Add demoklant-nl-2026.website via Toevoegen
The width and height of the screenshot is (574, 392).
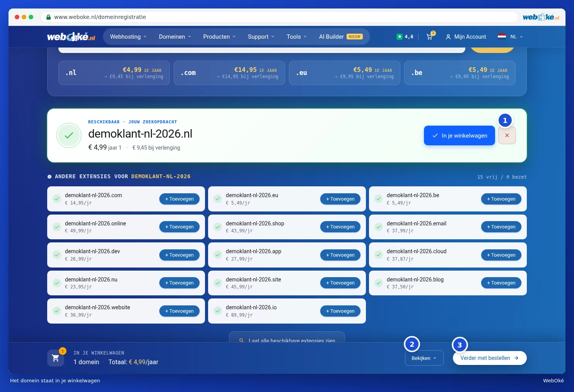[179, 311]
